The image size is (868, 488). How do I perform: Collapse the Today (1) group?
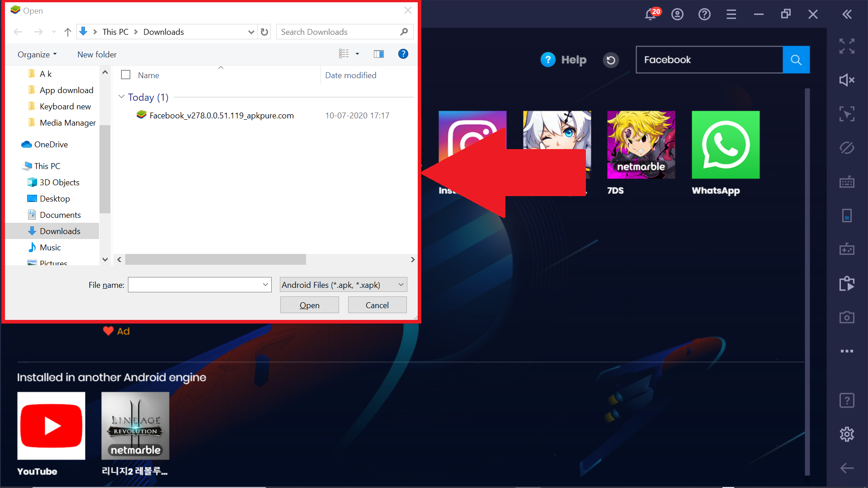121,97
